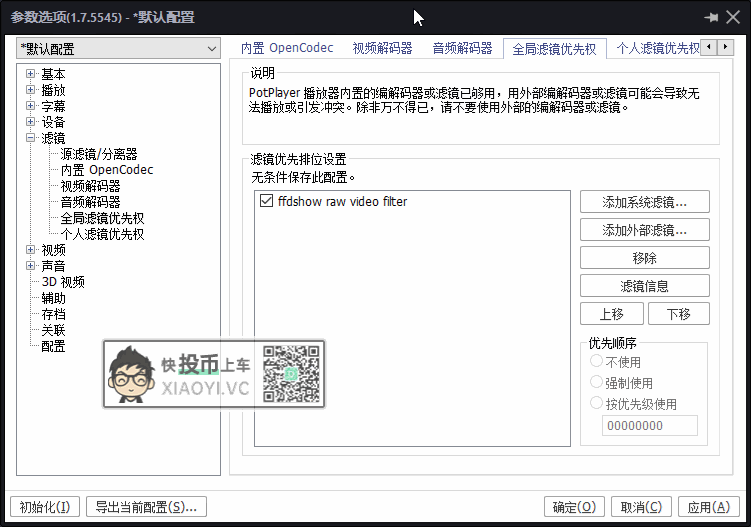Select the 滤镜 tree label
The image size is (751, 527).
pyautogui.click(x=53, y=138)
